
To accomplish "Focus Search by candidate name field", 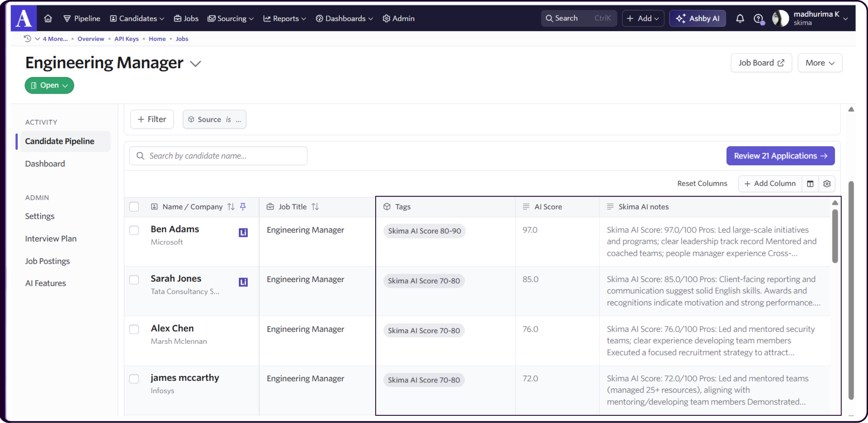I will click(218, 156).
